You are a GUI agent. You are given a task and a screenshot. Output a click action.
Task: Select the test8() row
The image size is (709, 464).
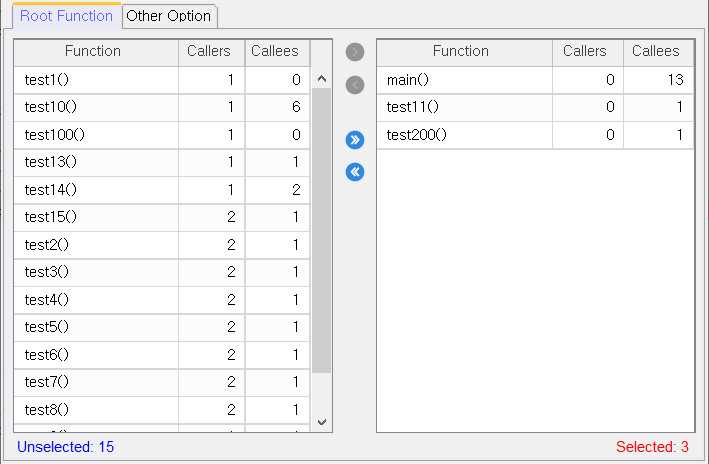(x=162, y=410)
